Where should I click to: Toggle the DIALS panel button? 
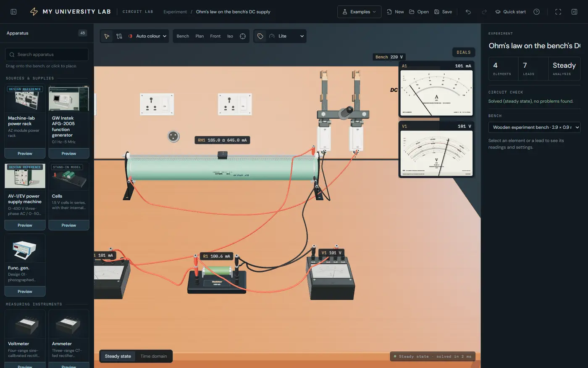(x=464, y=52)
